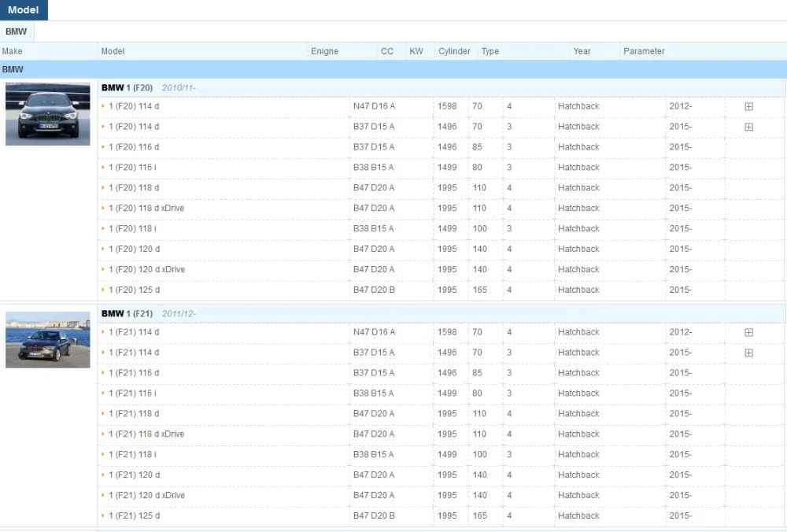Click the Type column header
Screen dimensions: 787x532
(x=490, y=51)
